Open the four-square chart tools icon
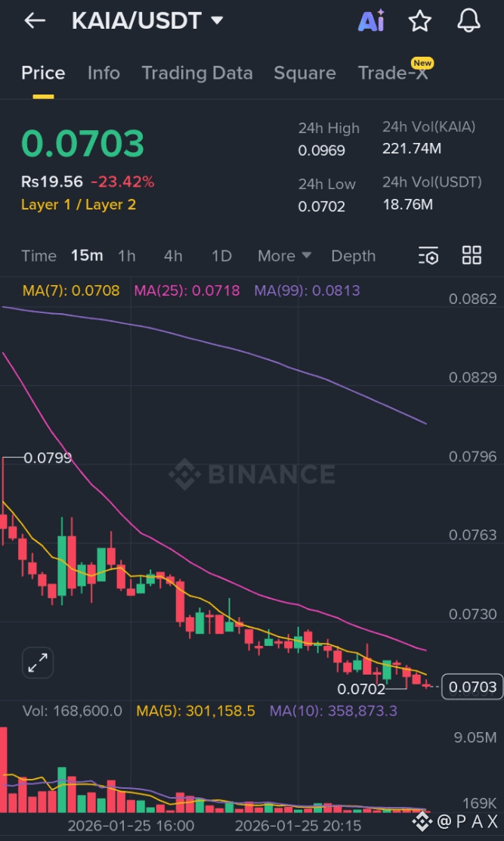Viewport: 504px width, 841px height. (472, 256)
